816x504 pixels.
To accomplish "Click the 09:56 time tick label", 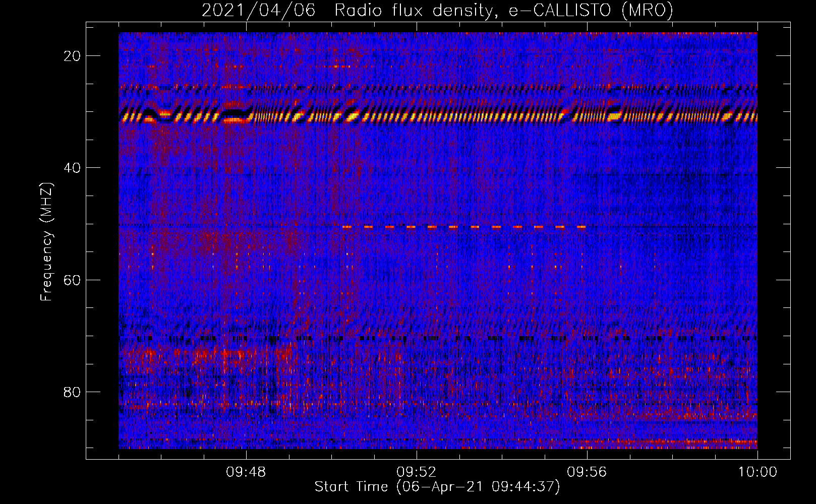I will coord(587,472).
